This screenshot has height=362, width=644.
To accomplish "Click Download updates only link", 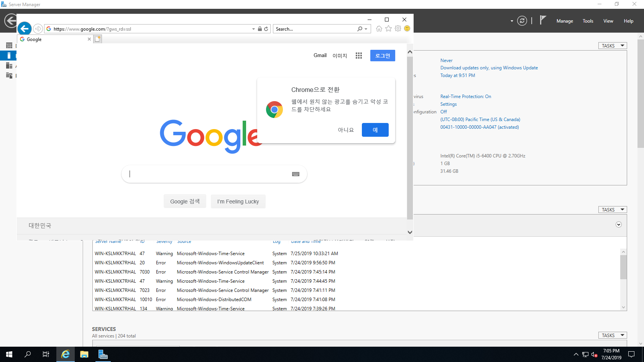I will coord(489,68).
